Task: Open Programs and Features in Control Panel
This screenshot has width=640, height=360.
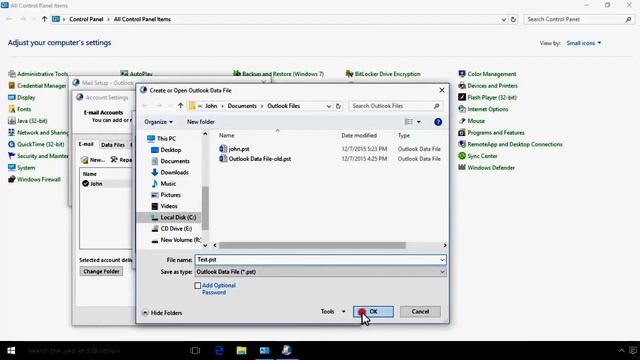Action: (491, 133)
